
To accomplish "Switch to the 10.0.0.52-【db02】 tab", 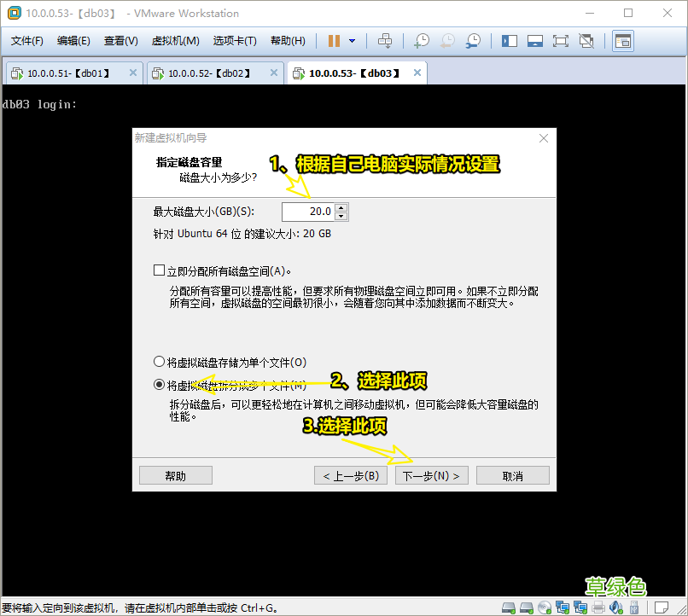I will point(215,73).
